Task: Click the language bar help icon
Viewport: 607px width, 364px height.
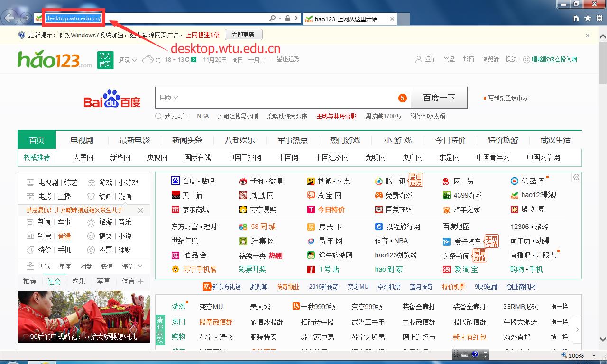Action: [475, 355]
